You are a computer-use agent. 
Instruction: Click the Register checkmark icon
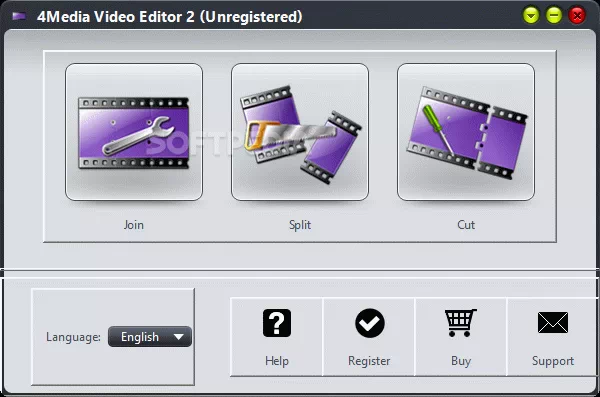click(369, 323)
